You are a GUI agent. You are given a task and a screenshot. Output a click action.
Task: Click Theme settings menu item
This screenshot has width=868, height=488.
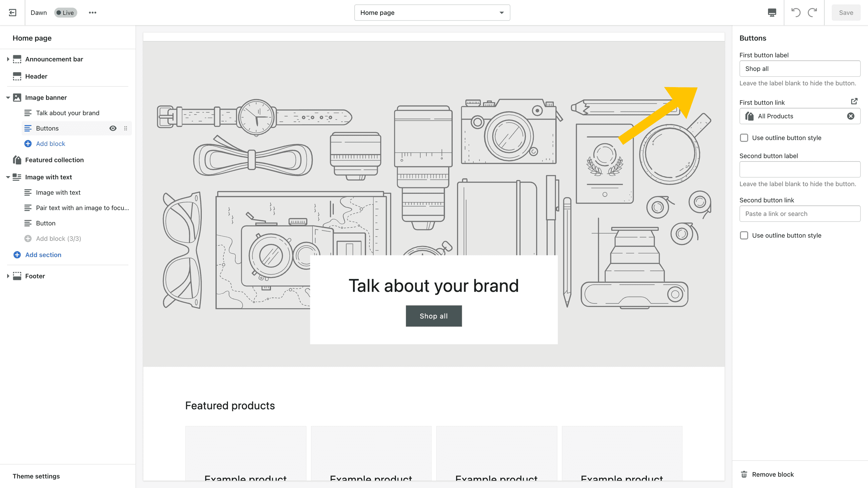pos(36,475)
